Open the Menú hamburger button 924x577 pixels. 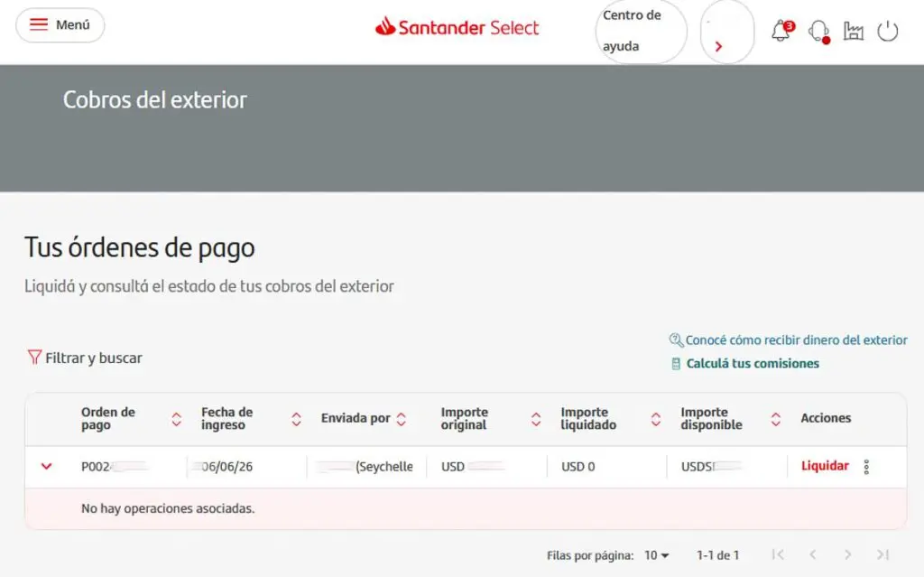(x=60, y=24)
